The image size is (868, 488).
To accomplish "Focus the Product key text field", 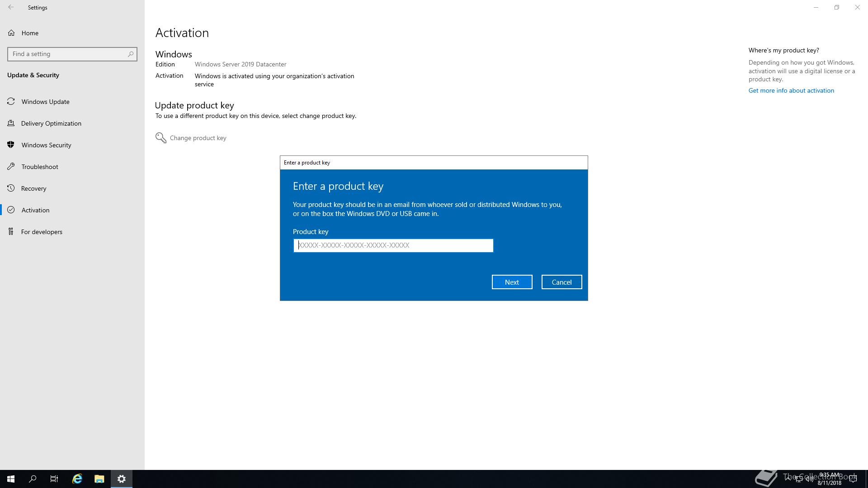I will pos(393,245).
